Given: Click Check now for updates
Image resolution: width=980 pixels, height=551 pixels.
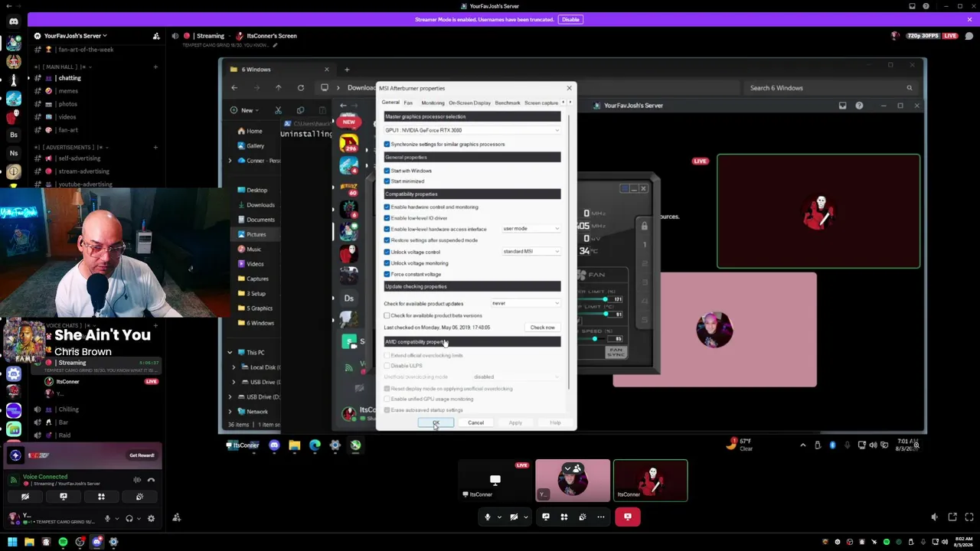Looking at the screenshot, I should point(543,328).
